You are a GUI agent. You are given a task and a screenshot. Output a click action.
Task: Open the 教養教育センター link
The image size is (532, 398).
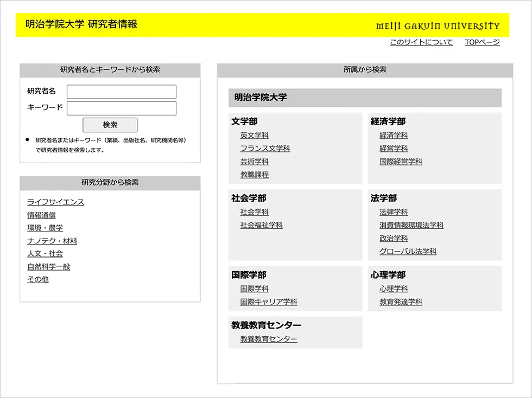click(x=269, y=339)
